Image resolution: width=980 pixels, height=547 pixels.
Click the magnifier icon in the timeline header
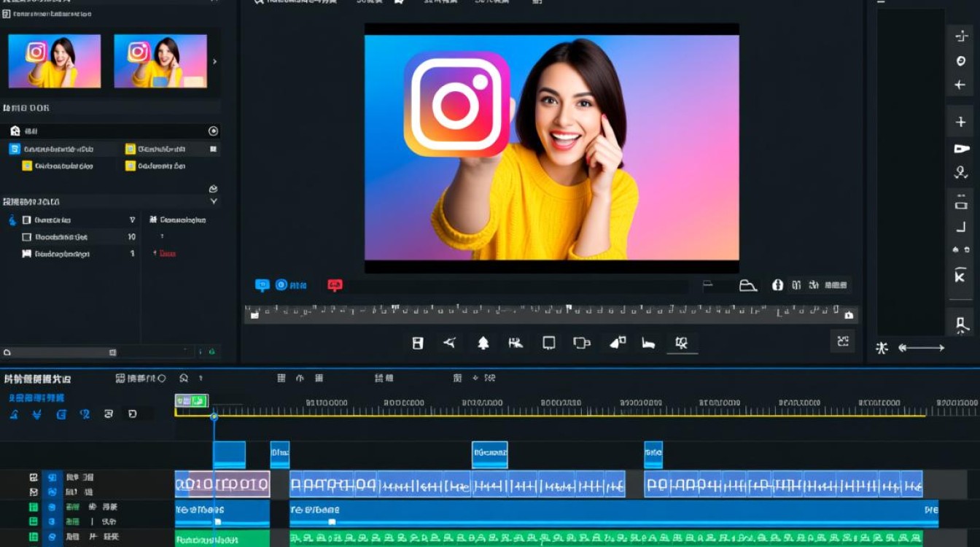pyautogui.click(x=184, y=379)
